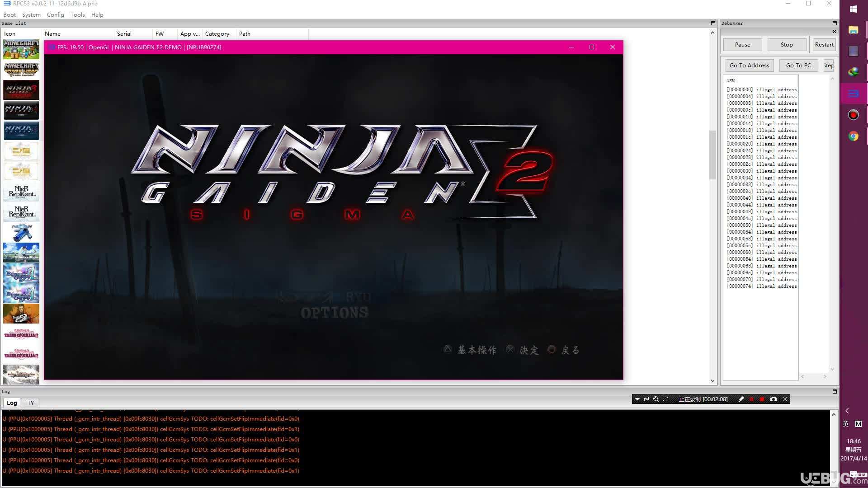Click the Tools menu in RPCS3
The height and width of the screenshot is (488, 868).
click(76, 14)
